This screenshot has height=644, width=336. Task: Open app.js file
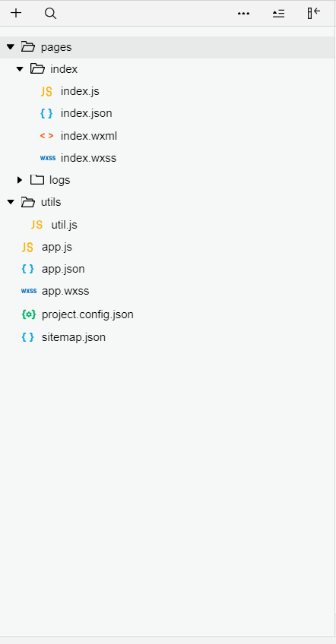click(57, 248)
